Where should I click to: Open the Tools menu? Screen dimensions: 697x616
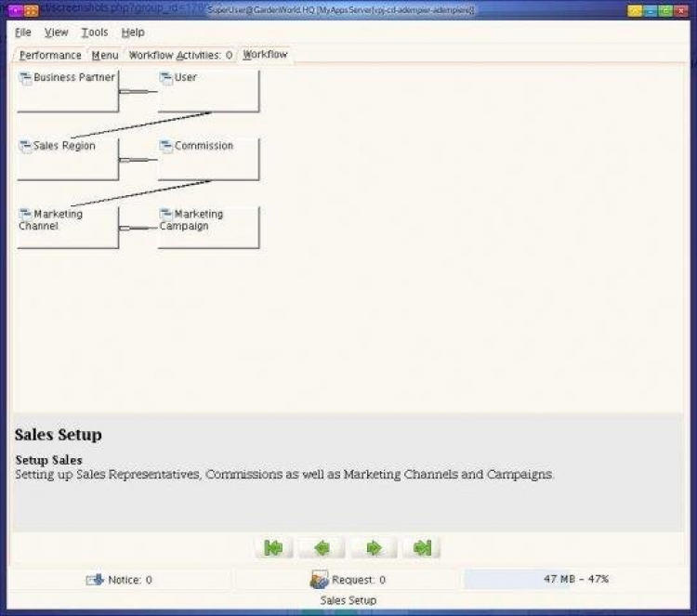click(94, 33)
